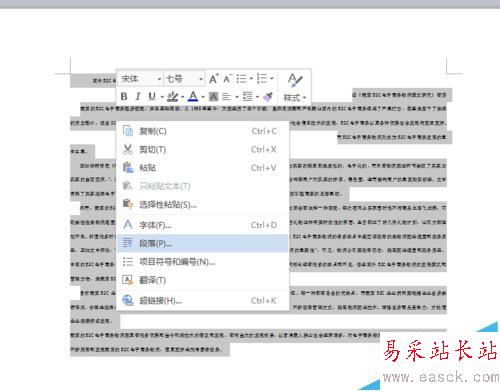This screenshot has height=392, width=500.
Task: Expand the numbered list style arrow
Action: tap(272, 79)
